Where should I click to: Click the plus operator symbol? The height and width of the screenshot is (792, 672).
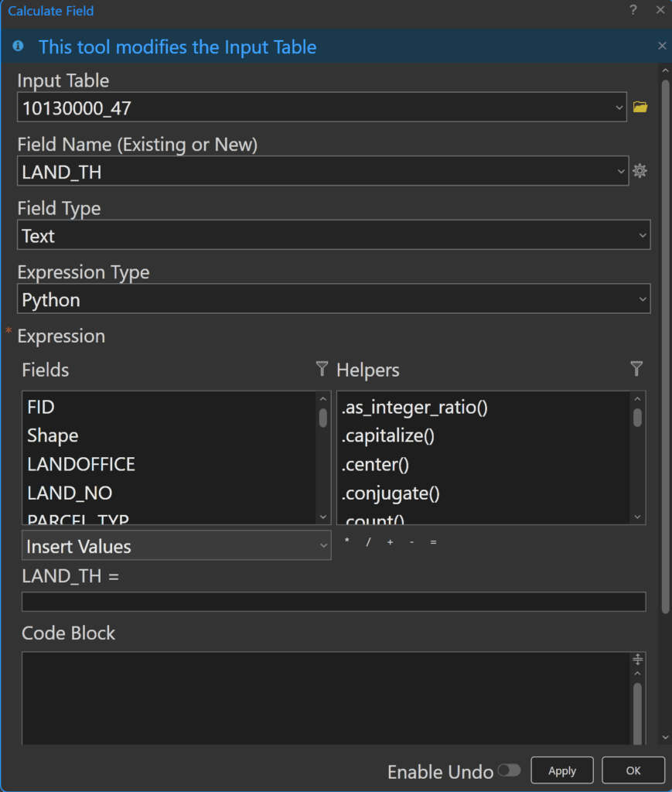[x=390, y=542]
